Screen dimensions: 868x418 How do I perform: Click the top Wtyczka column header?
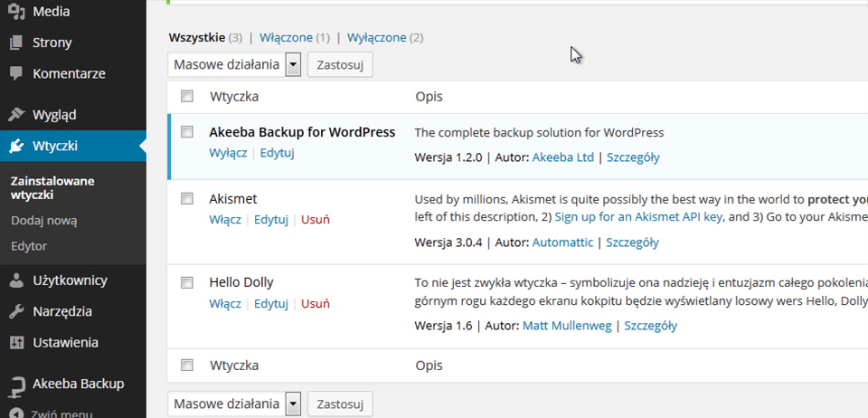[234, 97]
